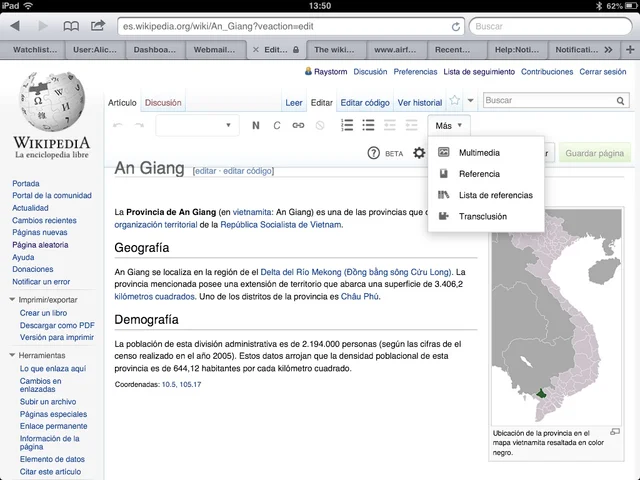Switch to the Watchlist browser tab
640x480 pixels.
(x=35, y=50)
